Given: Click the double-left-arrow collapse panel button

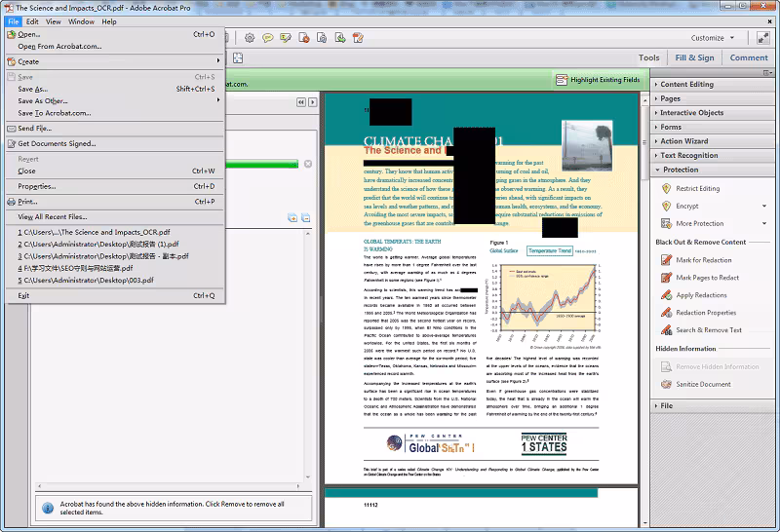Looking at the screenshot, I should pos(301,102).
